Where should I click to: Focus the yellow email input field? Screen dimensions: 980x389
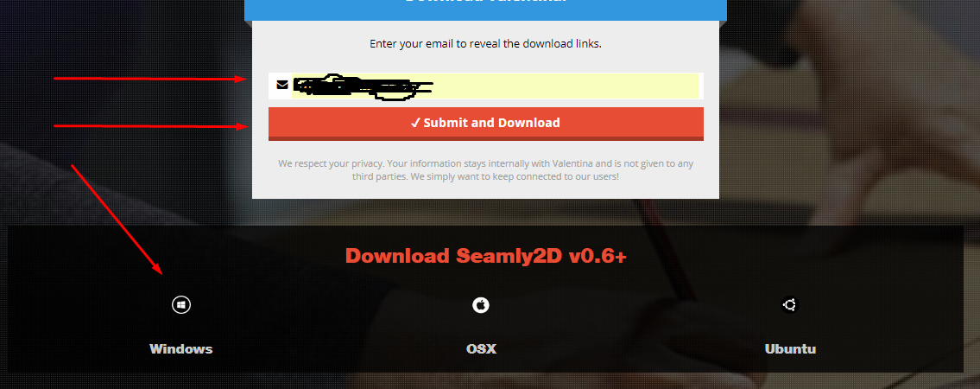pyautogui.click(x=495, y=86)
